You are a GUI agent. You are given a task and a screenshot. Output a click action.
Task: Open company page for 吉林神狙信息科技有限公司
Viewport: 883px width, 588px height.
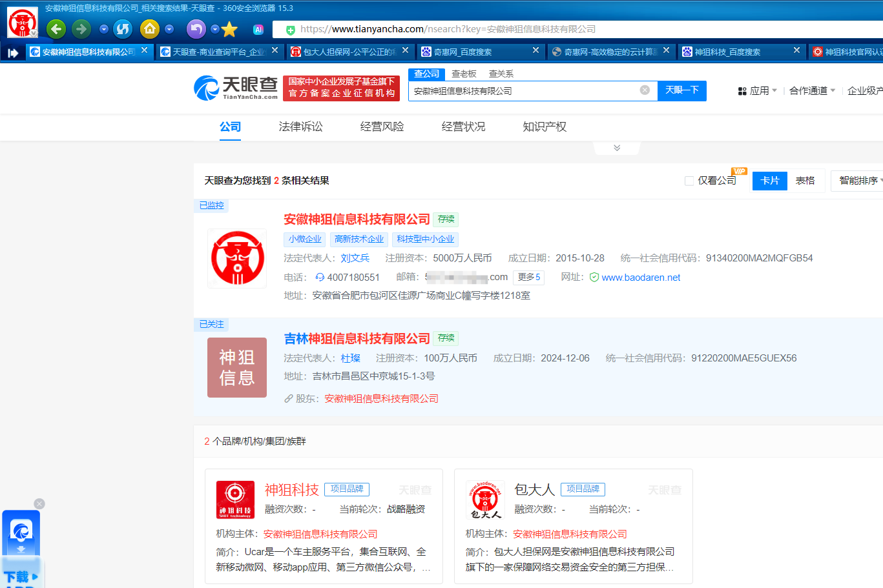(357, 338)
